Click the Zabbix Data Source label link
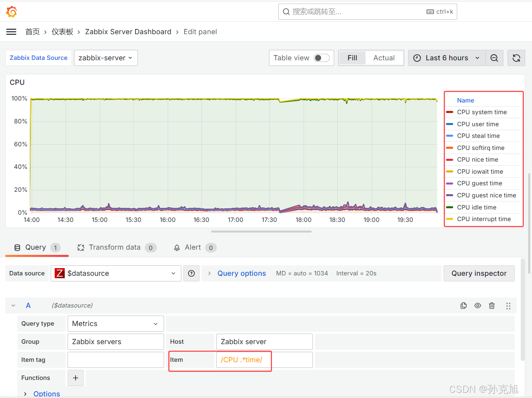The width and height of the screenshot is (532, 398). (x=39, y=58)
